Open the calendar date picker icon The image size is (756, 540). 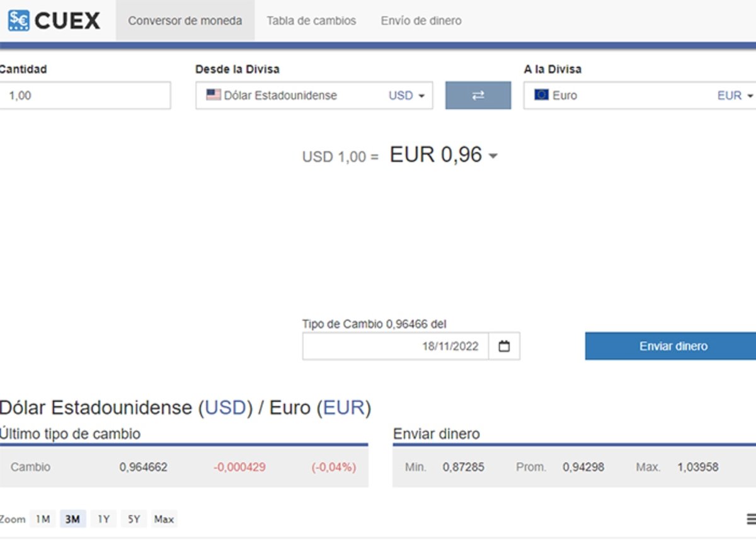[x=504, y=346]
